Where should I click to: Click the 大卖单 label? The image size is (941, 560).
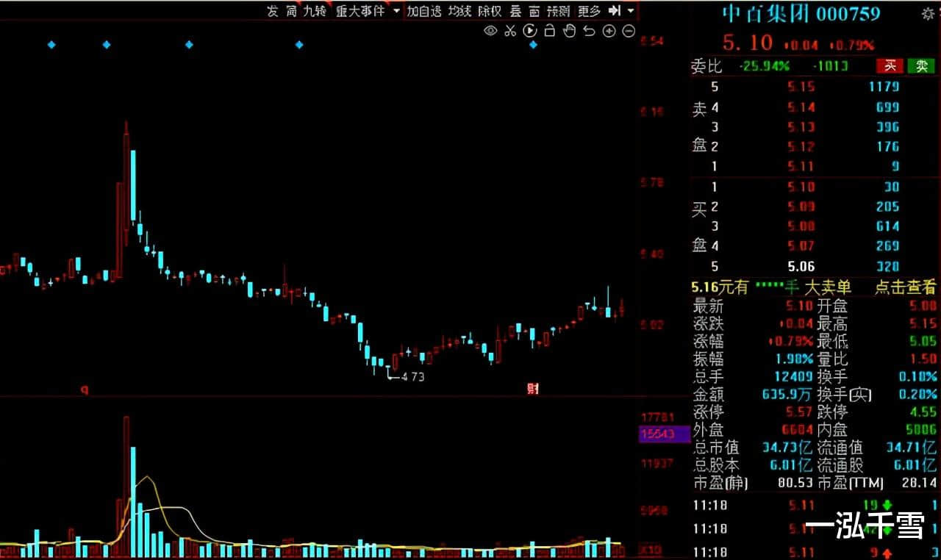click(x=828, y=287)
